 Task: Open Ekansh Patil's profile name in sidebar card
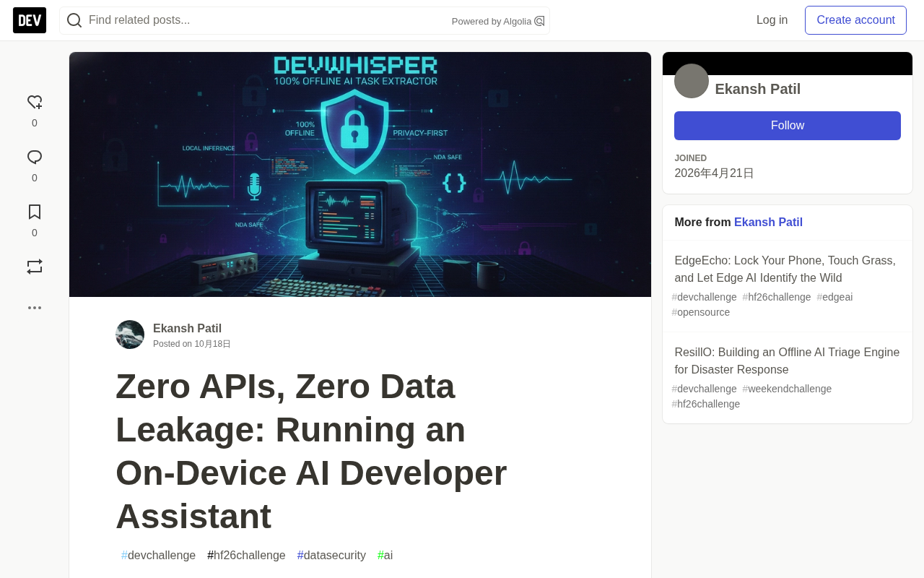[x=758, y=89]
